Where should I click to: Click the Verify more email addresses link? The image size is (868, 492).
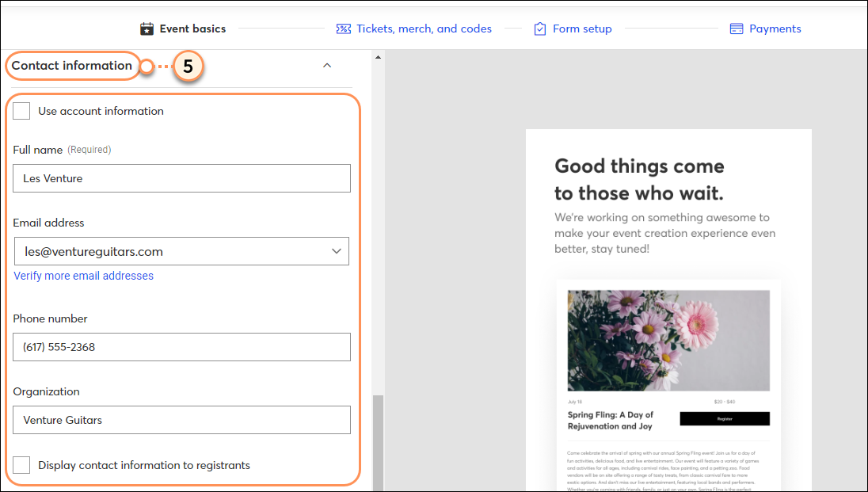[83, 275]
